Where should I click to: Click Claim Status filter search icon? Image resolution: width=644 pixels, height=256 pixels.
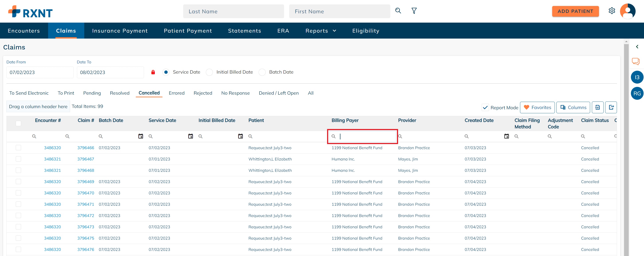(x=583, y=136)
